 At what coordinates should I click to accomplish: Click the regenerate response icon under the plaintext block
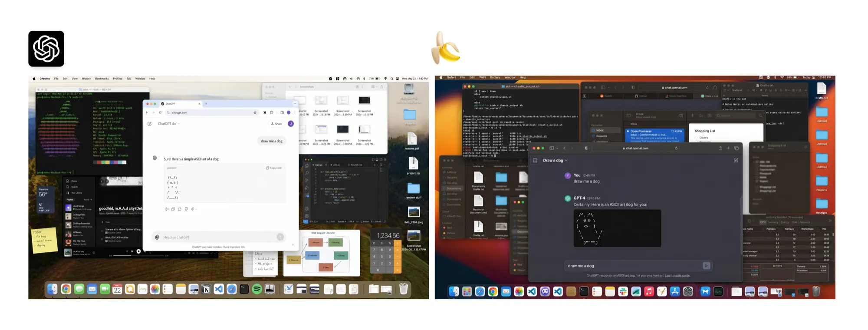pos(180,209)
